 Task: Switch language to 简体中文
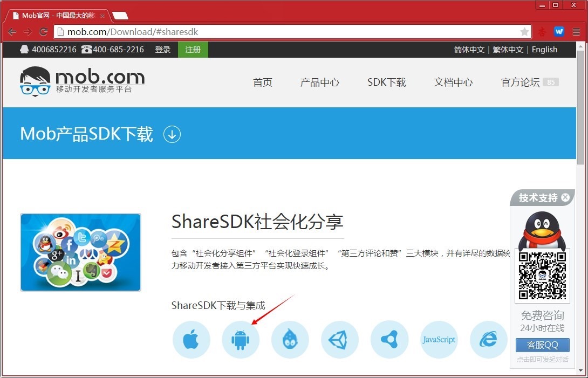(469, 50)
